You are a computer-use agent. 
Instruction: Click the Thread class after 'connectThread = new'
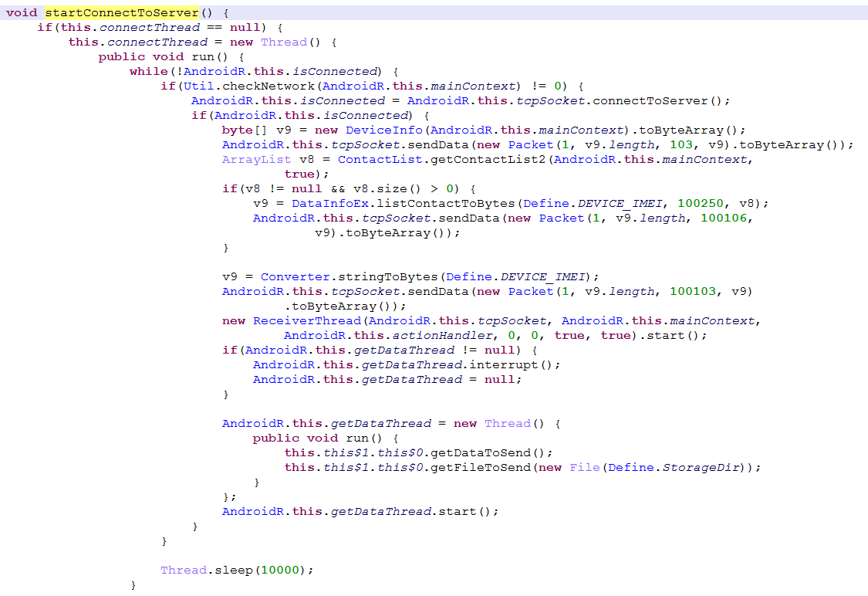click(x=283, y=42)
